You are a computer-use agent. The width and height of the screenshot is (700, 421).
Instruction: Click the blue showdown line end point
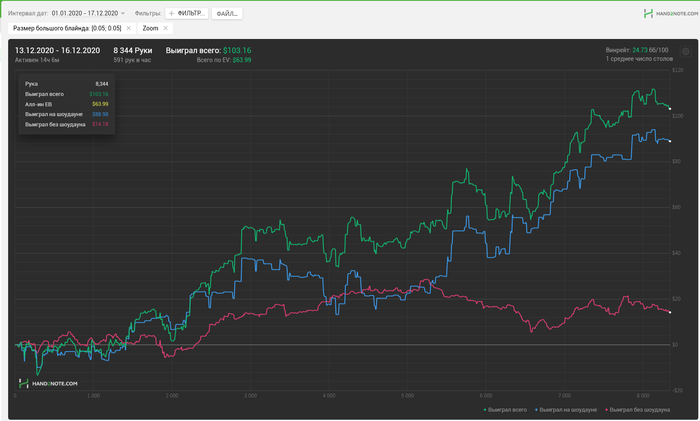(670, 141)
